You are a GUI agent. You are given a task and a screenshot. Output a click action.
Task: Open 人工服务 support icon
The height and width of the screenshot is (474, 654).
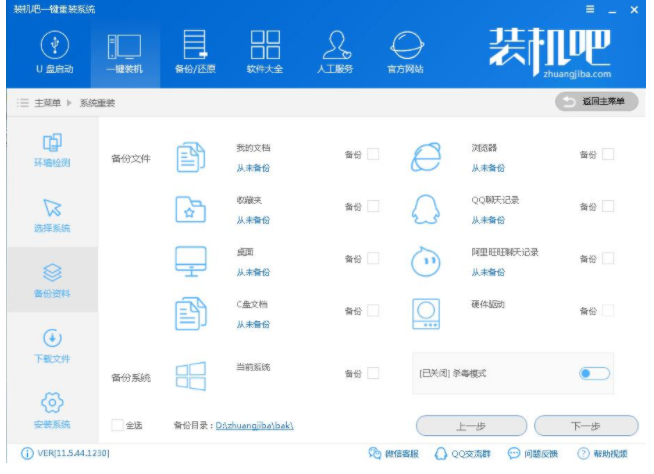[x=334, y=52]
